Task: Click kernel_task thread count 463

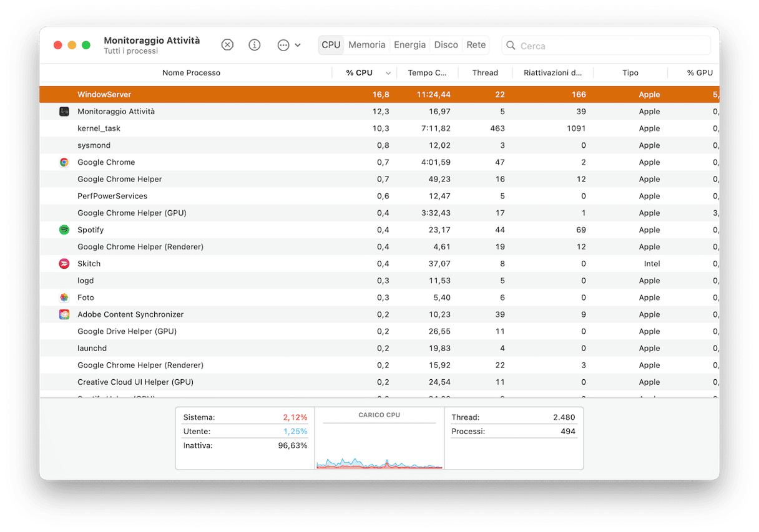Action: tap(497, 128)
